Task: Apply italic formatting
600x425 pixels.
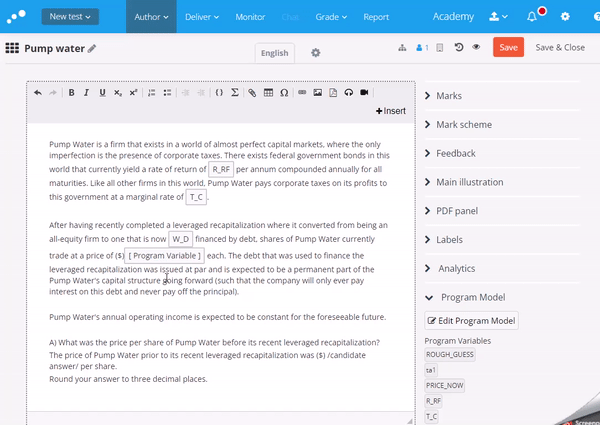Action: pos(86,93)
